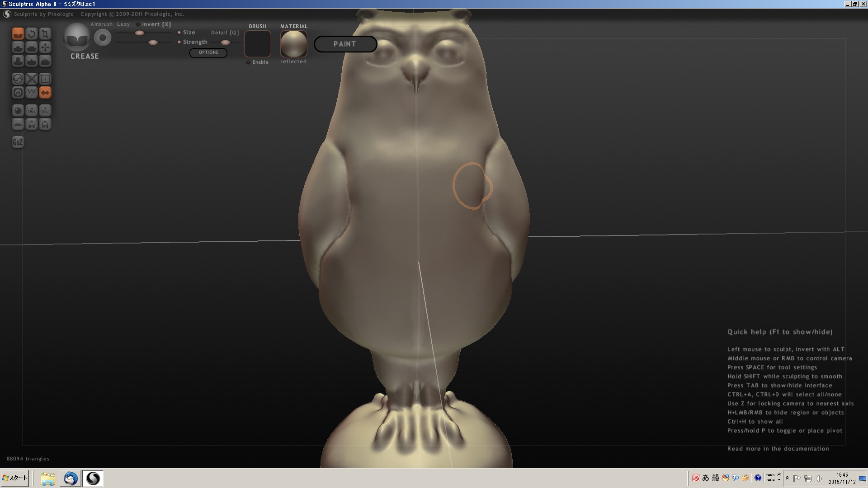Open 'Read more in the documentation' link
The width and height of the screenshot is (868, 488).
click(778, 449)
